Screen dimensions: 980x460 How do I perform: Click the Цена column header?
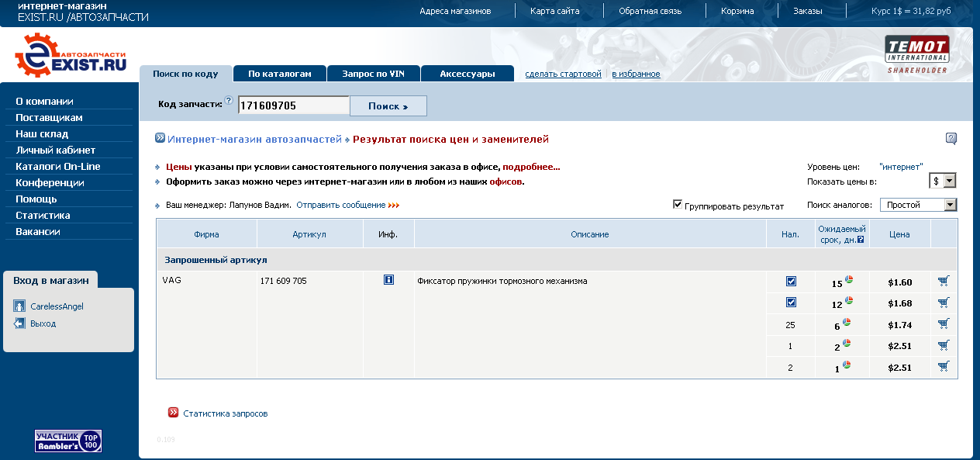[x=899, y=234]
